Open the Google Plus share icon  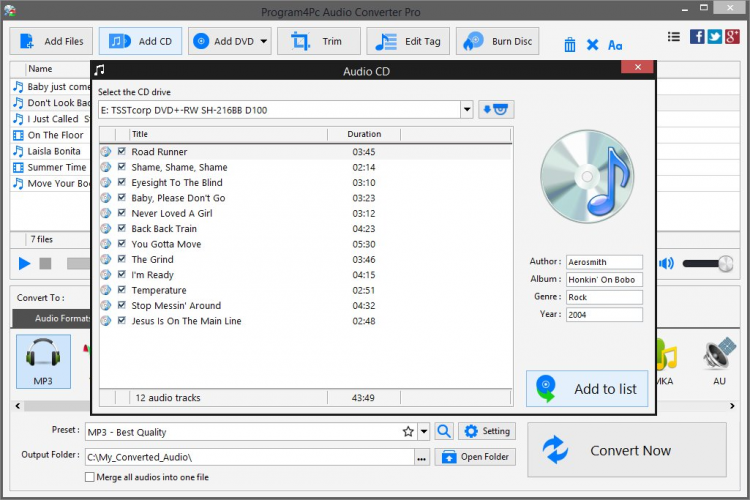[x=732, y=36]
